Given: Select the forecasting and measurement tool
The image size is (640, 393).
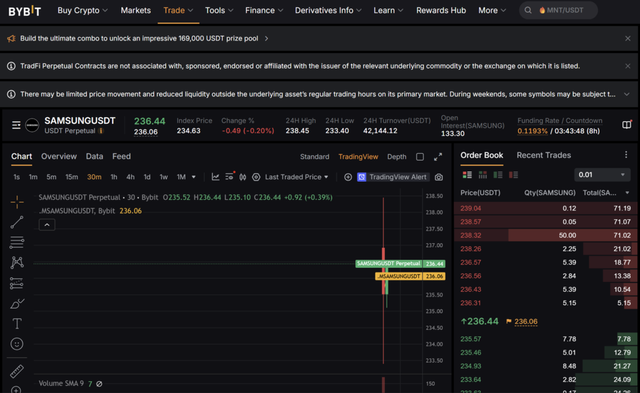Looking at the screenshot, I should (17, 283).
